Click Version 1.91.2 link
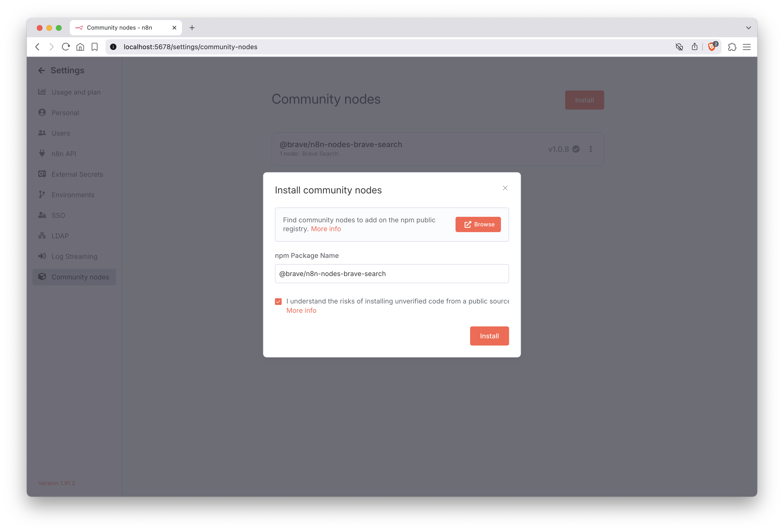Screen dimensions: 784x532 57,483
